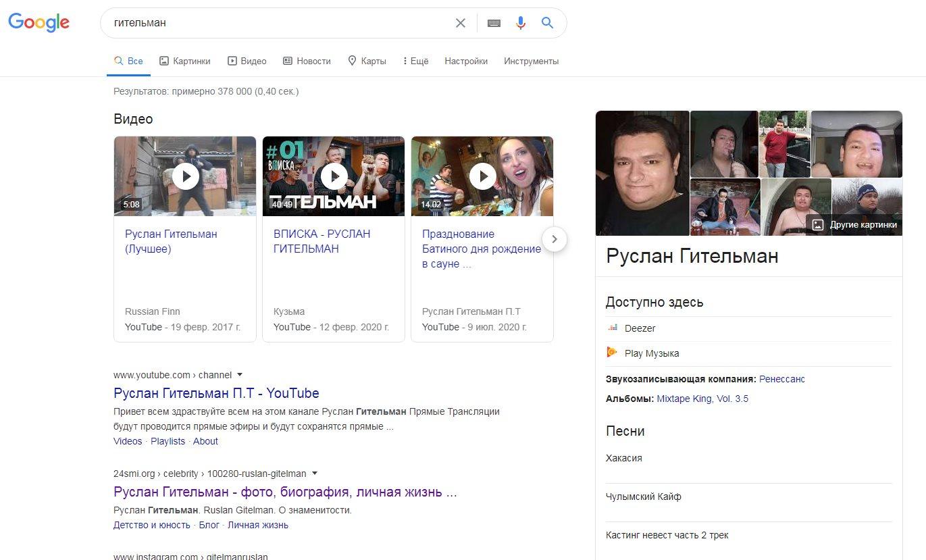This screenshot has width=926, height=560.
Task: Select the song Хакасия
Action: click(x=624, y=458)
